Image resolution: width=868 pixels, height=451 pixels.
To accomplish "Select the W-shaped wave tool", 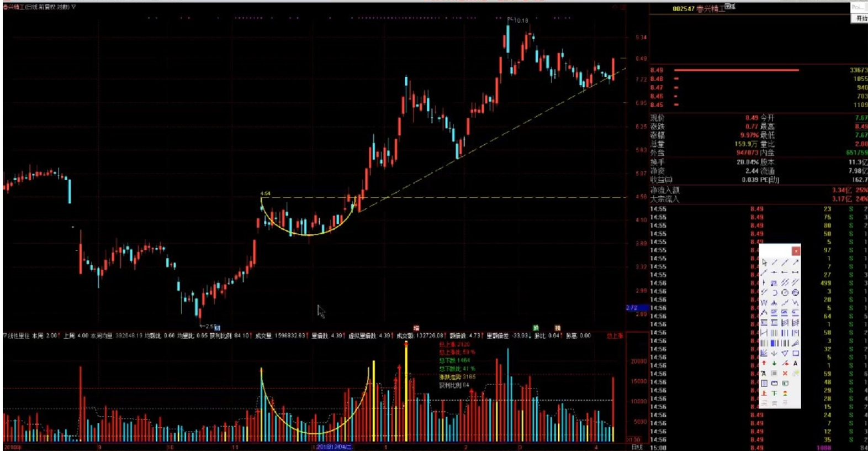I will 764,303.
